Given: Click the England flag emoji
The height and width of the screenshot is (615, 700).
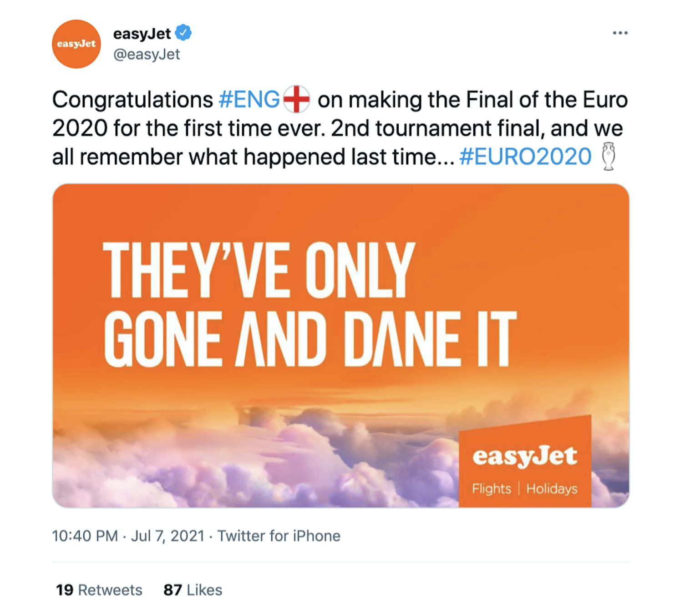Looking at the screenshot, I should pyautogui.click(x=296, y=99).
